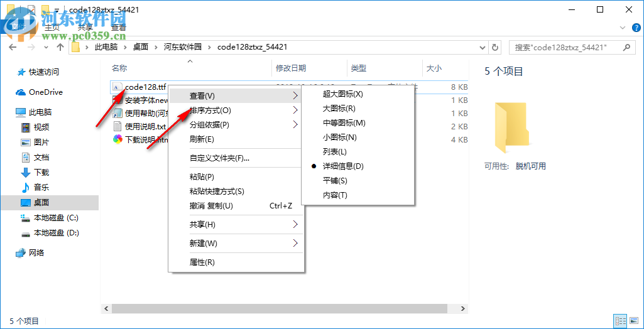Click the 视频 film icon in sidebar
The width and height of the screenshot is (644, 329).
[x=26, y=127]
